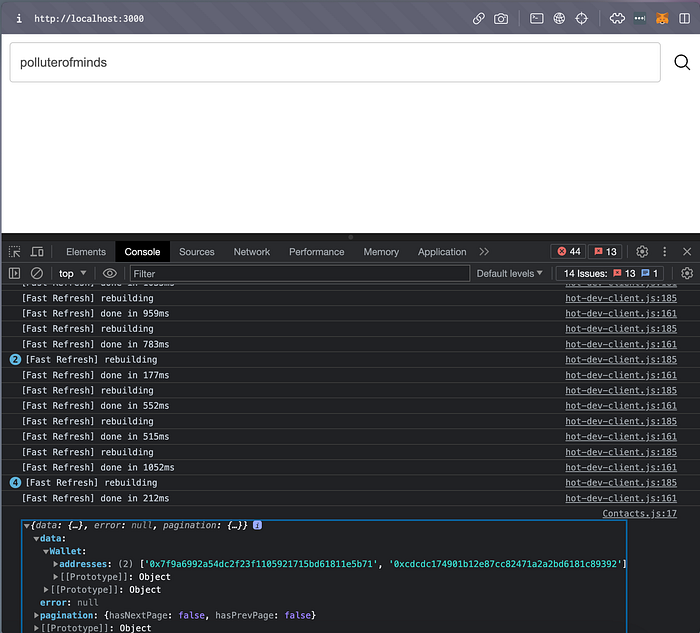Open DevTools settings gear
Viewport: 700px width, 633px height.
[x=642, y=252]
